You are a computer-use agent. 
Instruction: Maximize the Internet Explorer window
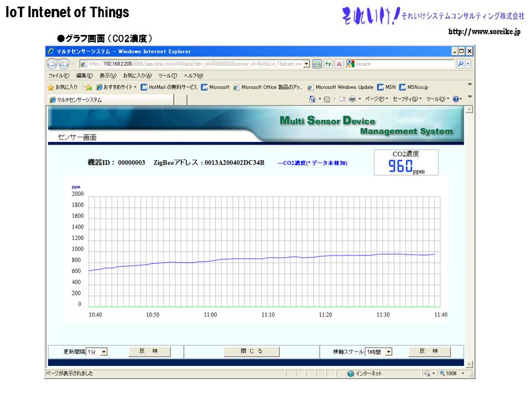point(462,51)
